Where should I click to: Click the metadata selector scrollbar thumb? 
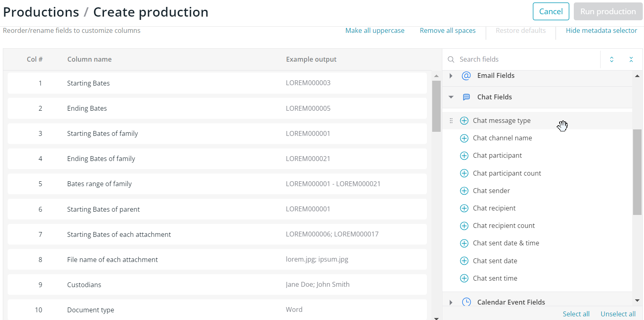coord(637,172)
